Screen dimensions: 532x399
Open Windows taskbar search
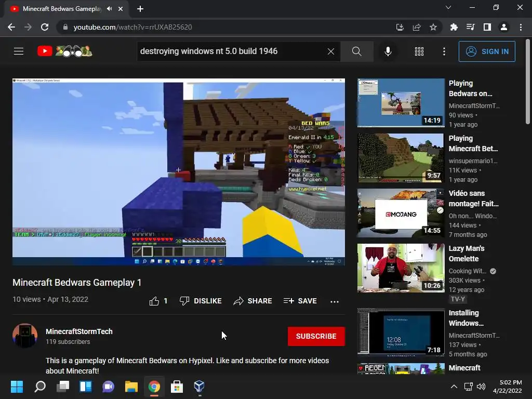(x=40, y=387)
